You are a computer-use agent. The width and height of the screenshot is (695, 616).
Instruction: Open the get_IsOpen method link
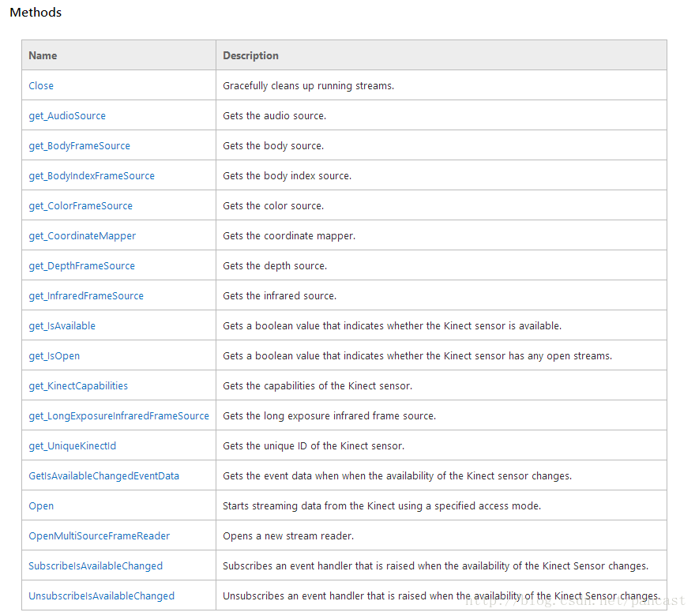pyautogui.click(x=54, y=356)
